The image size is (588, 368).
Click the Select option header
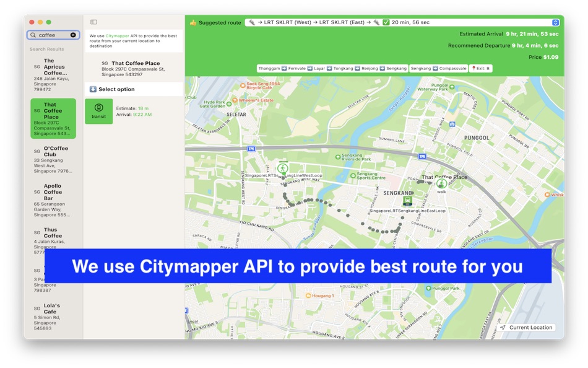(x=134, y=89)
